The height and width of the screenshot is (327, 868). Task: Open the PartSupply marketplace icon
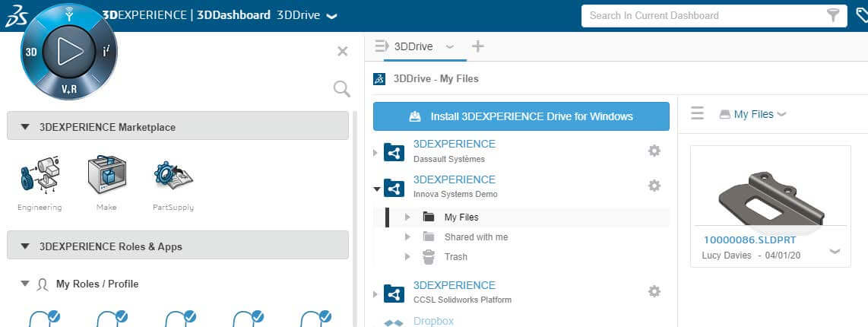(173, 175)
